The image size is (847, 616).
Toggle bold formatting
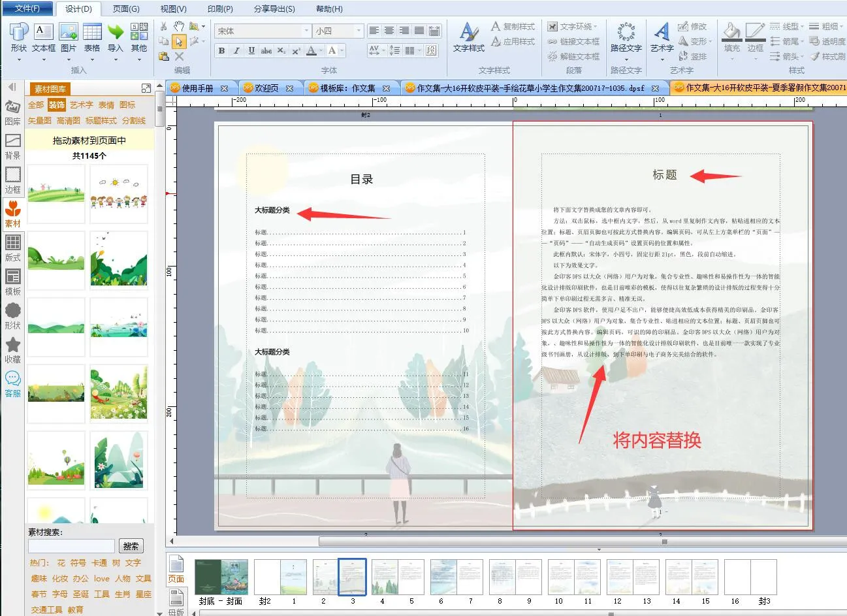[221, 51]
